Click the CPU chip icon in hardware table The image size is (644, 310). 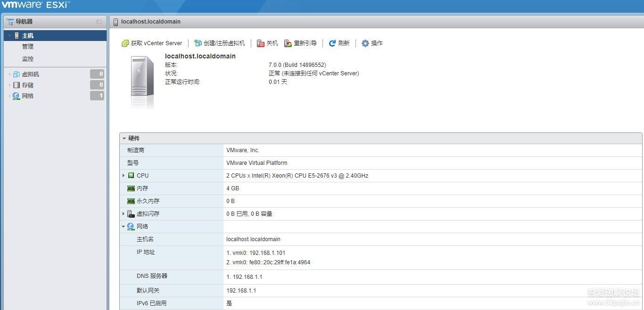tap(131, 176)
